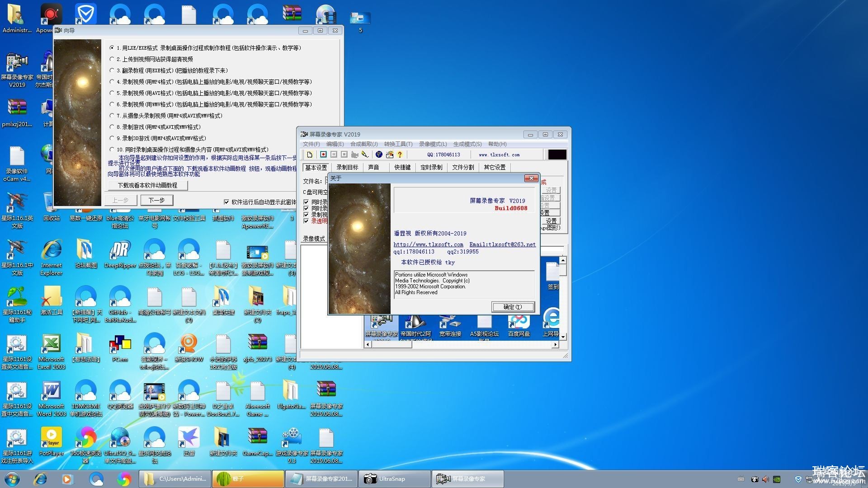Close the 关于 About dialog
The width and height of the screenshot is (868, 488).
(x=531, y=178)
